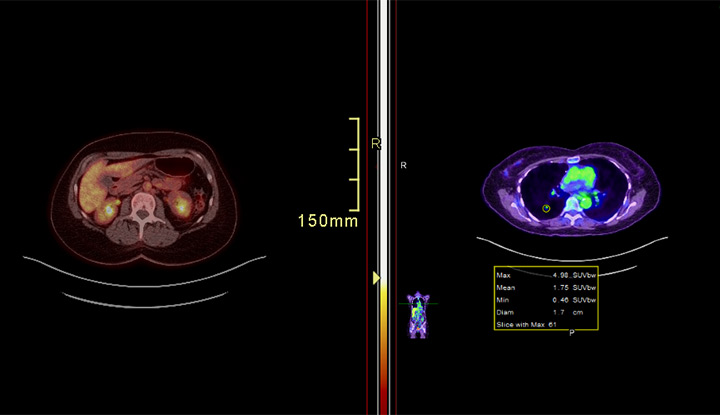
Task: Click the yellow triangle marker on color bar
Action: pos(376,278)
